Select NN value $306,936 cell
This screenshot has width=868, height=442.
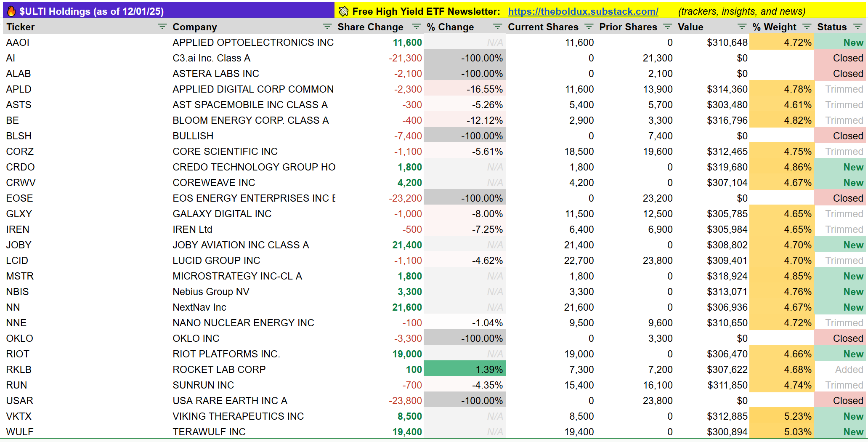click(712, 307)
